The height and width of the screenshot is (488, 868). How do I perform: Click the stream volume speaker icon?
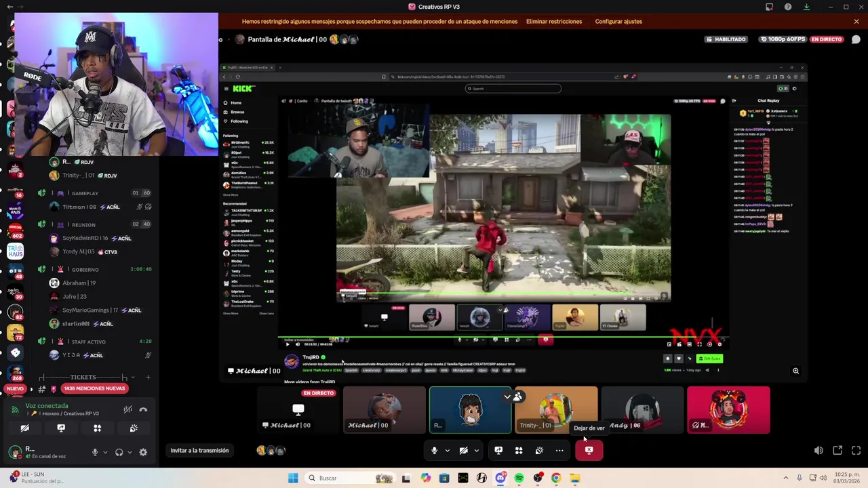(x=818, y=450)
